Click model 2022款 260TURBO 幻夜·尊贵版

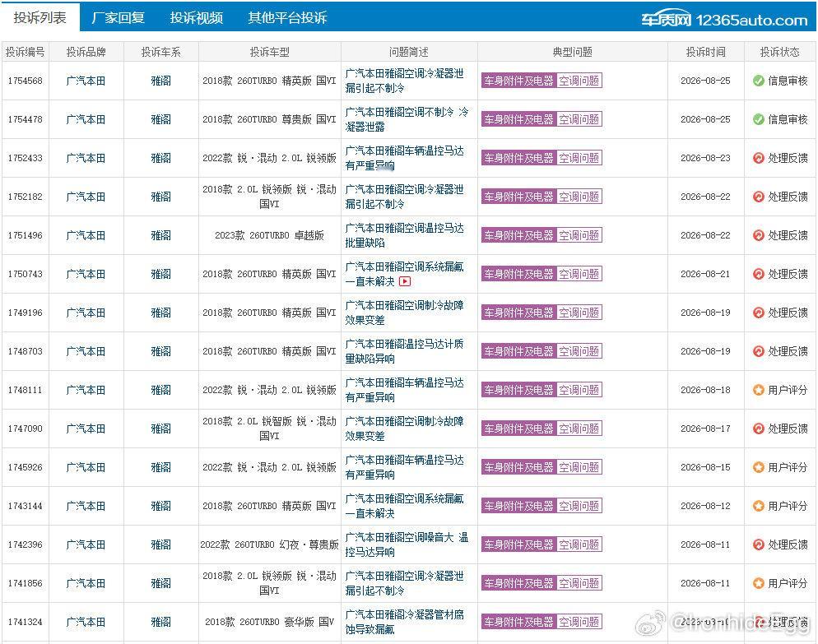[x=269, y=544]
